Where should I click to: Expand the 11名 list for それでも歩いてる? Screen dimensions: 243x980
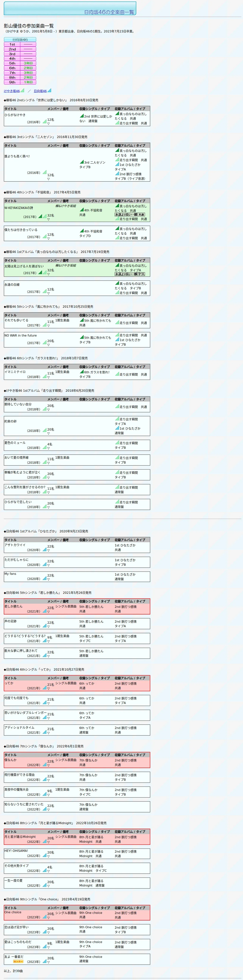click(49, 326)
